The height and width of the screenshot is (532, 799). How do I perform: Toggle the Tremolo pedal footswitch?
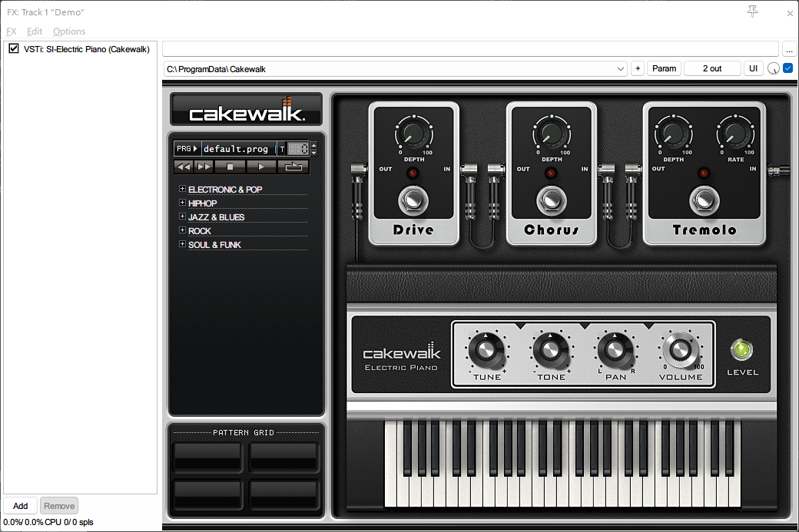(x=705, y=200)
